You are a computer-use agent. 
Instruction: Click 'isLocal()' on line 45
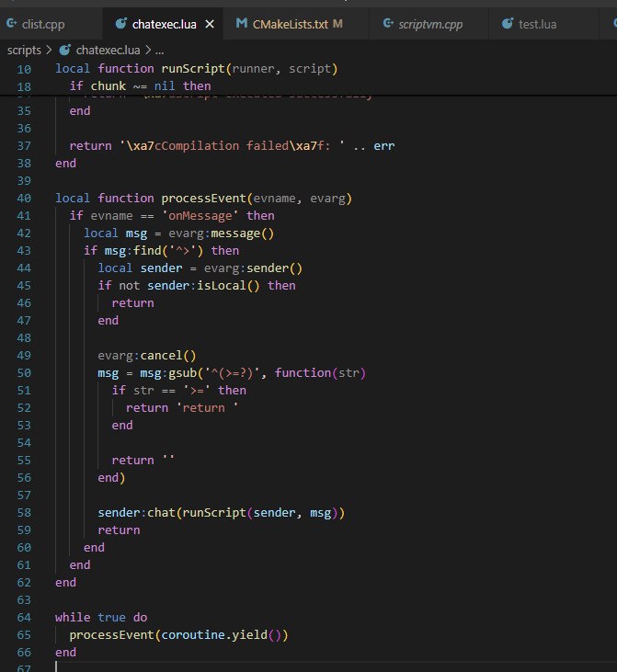coord(228,286)
